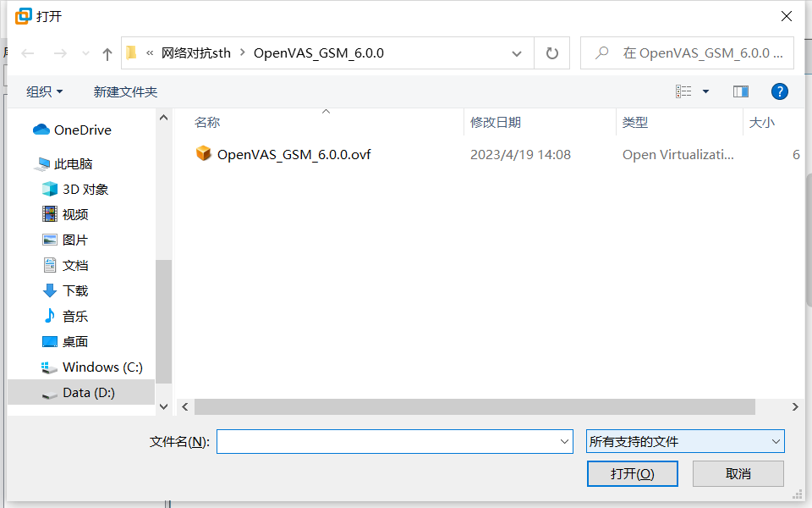
Task: Select the OpenVAS_GSM_6.0.0.ovf file
Action: pyautogui.click(x=294, y=154)
